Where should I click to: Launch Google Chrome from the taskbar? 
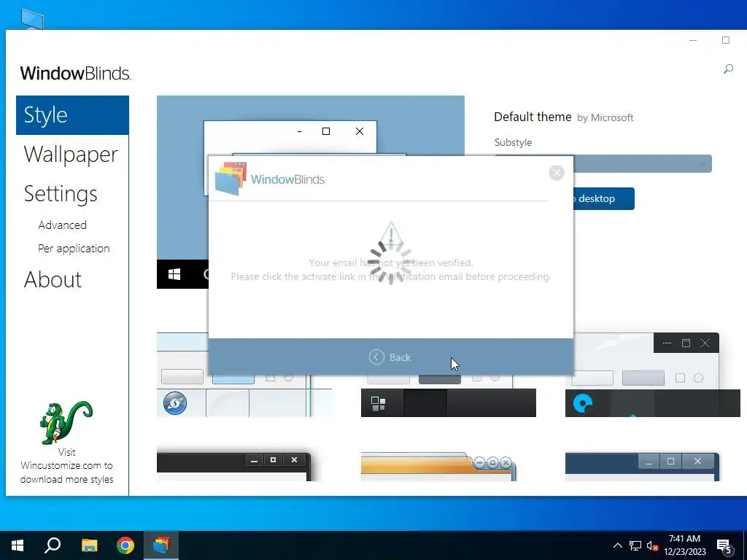click(125, 545)
